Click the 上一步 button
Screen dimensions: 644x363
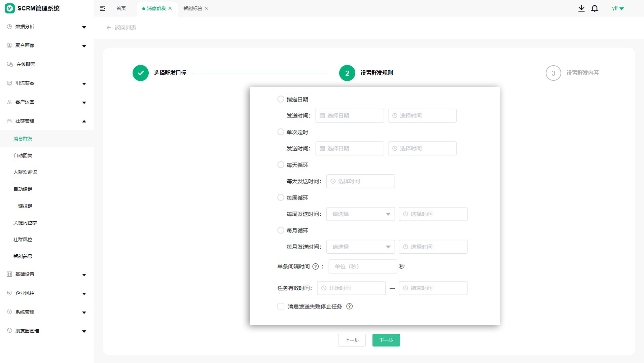pos(352,340)
